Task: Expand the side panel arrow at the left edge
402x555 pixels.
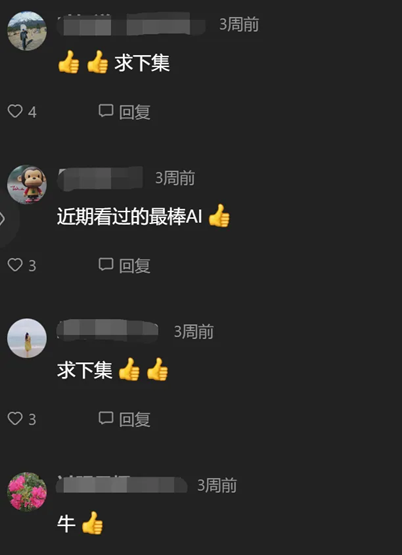Action: point(3,219)
